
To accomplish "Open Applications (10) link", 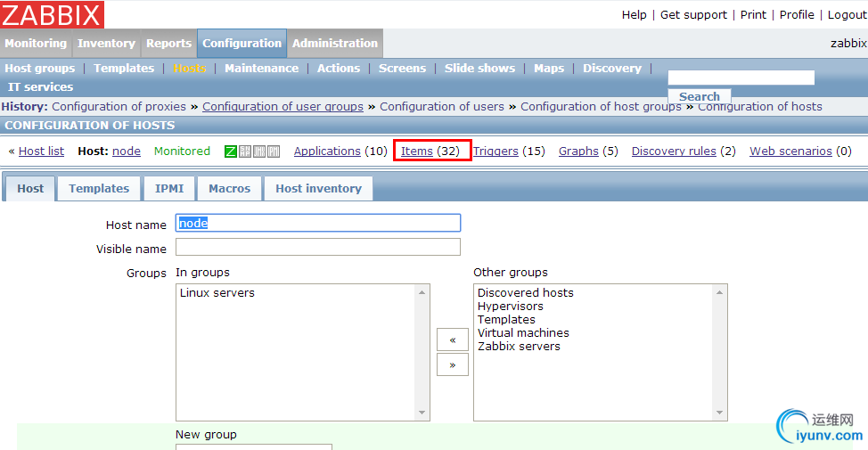I will [x=327, y=151].
